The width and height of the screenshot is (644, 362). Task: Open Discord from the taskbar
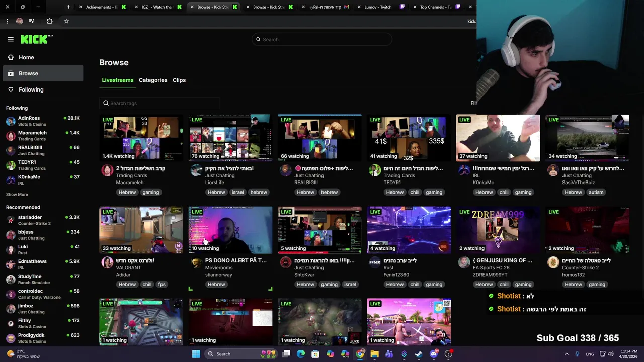pos(434,354)
